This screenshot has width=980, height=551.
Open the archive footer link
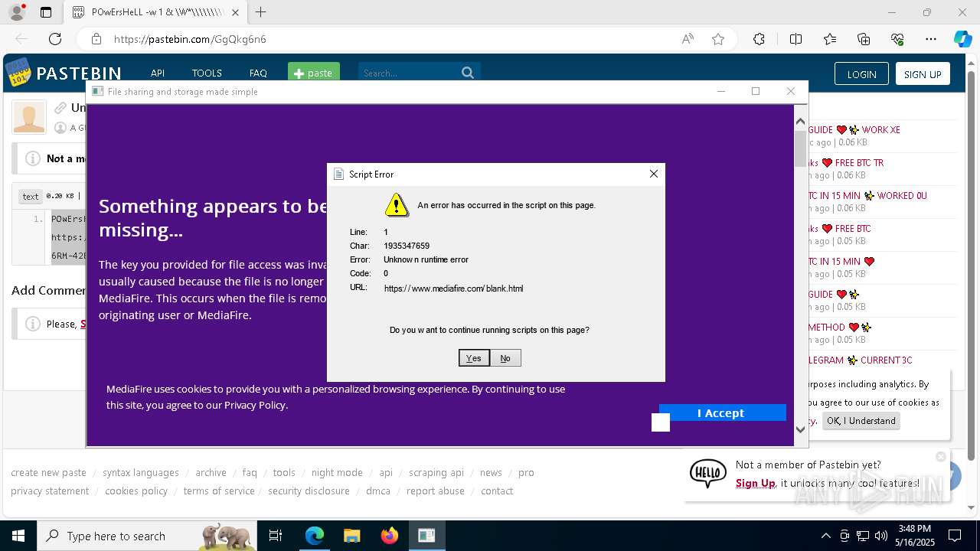pyautogui.click(x=211, y=472)
